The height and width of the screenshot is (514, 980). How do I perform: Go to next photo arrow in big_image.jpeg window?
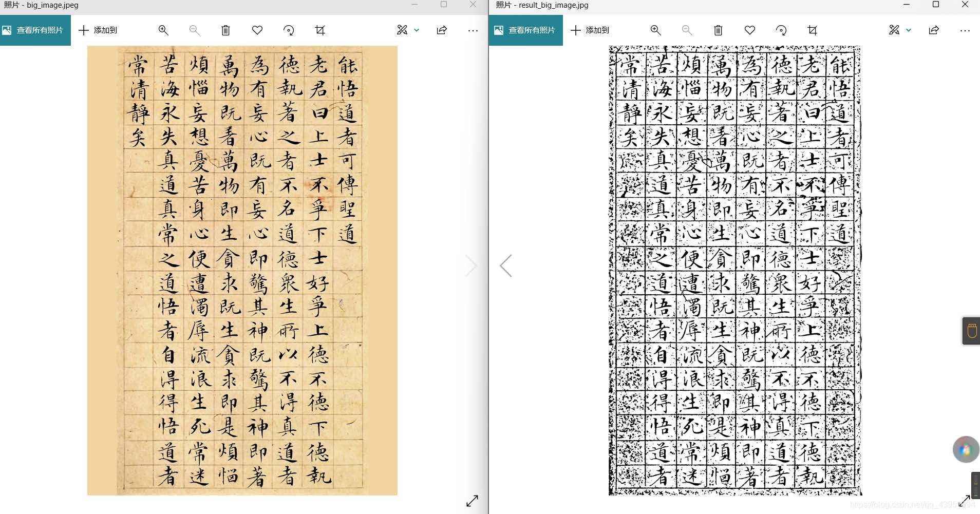tap(471, 265)
